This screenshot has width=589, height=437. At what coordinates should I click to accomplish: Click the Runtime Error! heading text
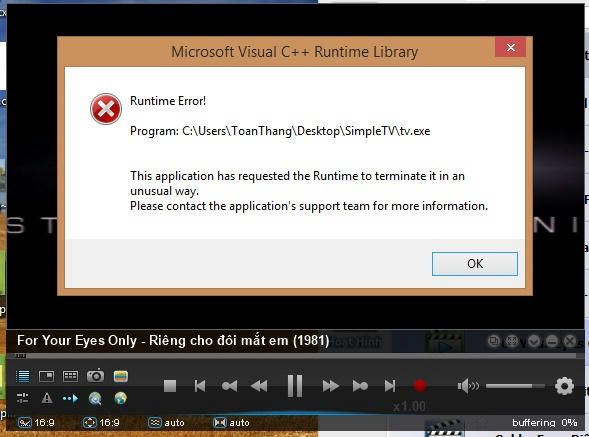coord(168,101)
